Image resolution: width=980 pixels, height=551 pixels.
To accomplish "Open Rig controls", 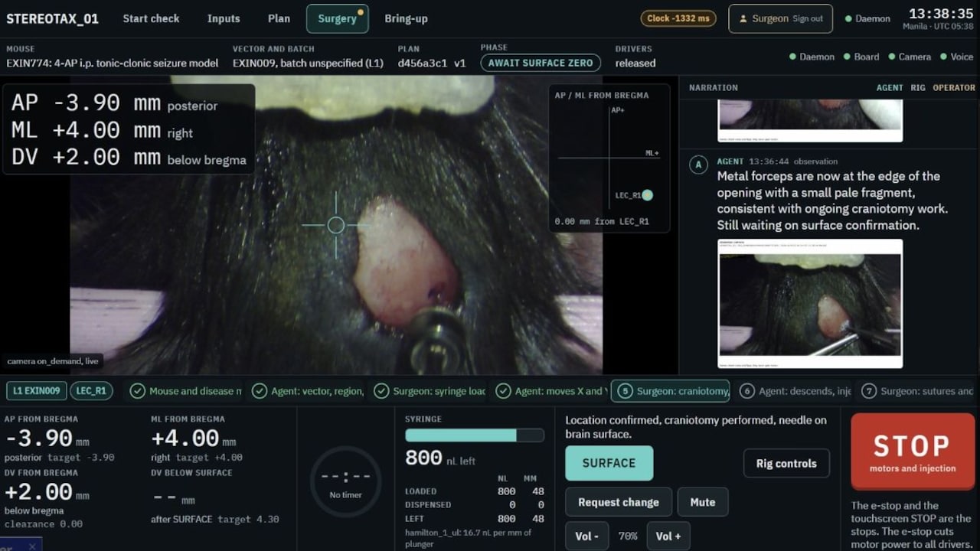I will (786, 463).
